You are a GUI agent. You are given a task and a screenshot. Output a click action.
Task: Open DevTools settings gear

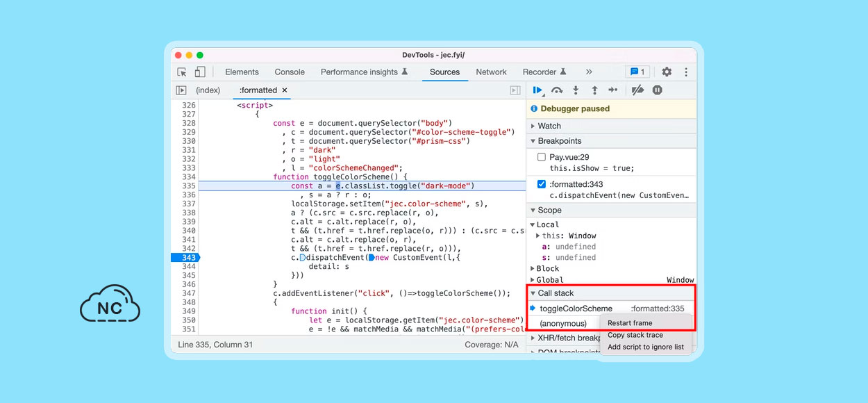pos(667,72)
